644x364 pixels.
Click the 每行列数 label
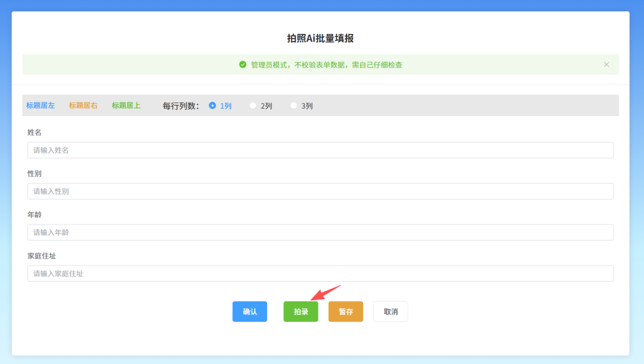181,106
